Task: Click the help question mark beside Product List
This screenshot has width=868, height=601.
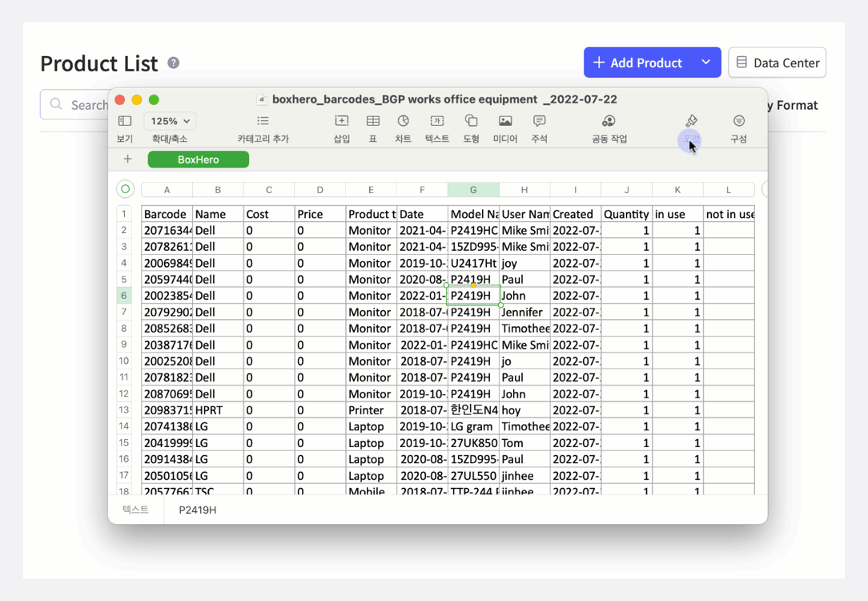Action: 173,62
